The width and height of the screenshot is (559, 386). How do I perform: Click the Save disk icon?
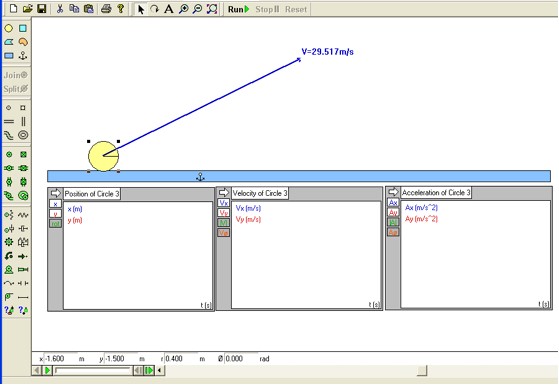42,9
